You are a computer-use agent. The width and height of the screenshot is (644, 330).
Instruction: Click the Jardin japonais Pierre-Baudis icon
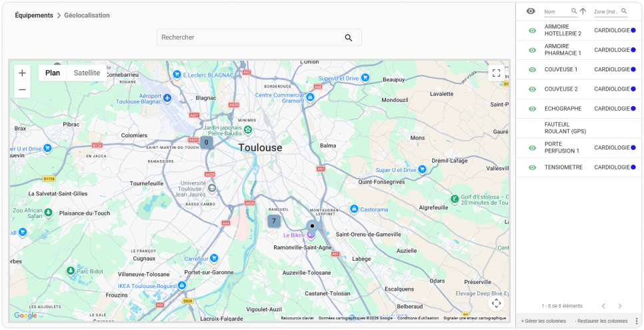tap(247, 130)
